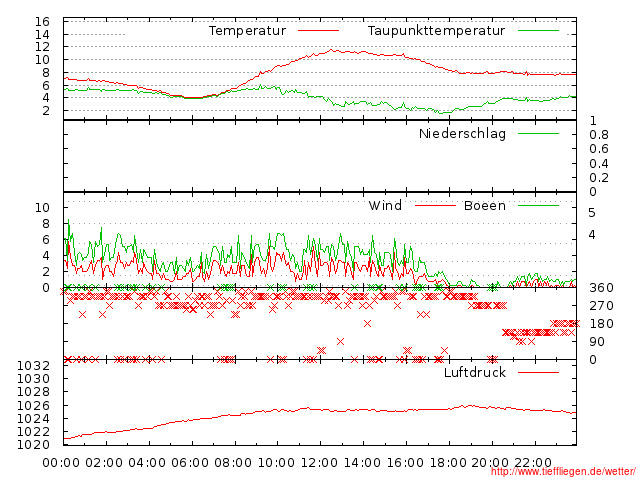640x480 pixels.
Task: Click the 1022 pressure axis value
Action: [x=33, y=431]
